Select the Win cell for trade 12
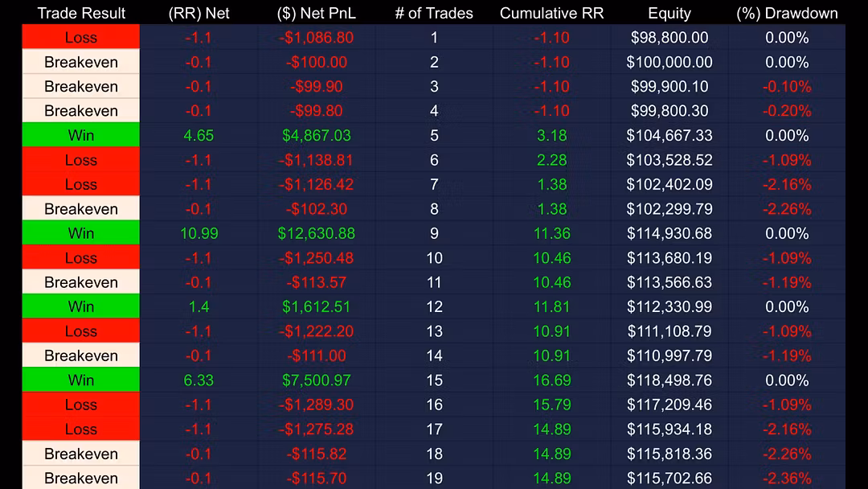The width and height of the screenshot is (868, 489). tap(81, 306)
